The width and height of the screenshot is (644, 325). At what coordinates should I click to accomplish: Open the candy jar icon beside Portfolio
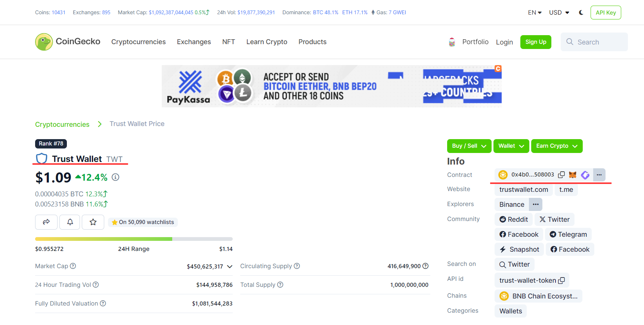[x=452, y=42]
